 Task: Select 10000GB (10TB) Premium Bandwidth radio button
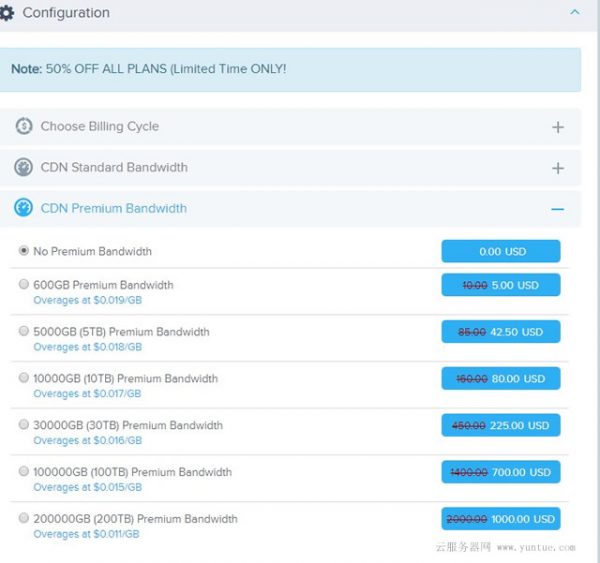[x=24, y=378]
